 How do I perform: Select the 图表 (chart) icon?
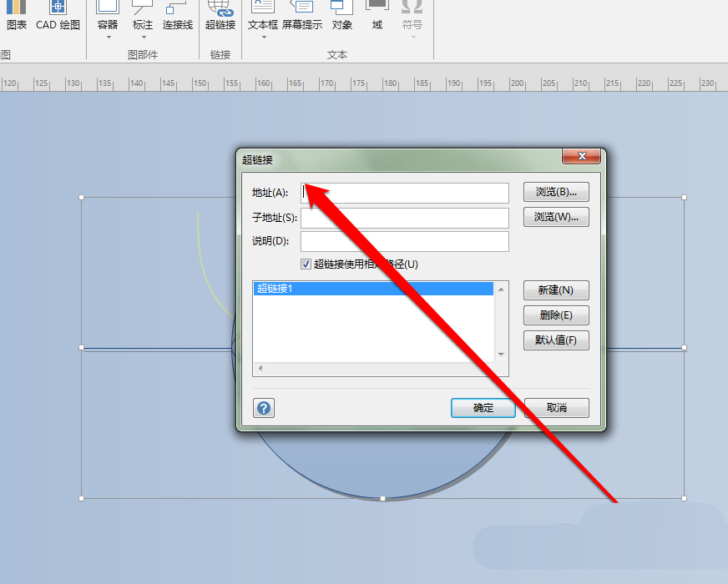(x=17, y=17)
